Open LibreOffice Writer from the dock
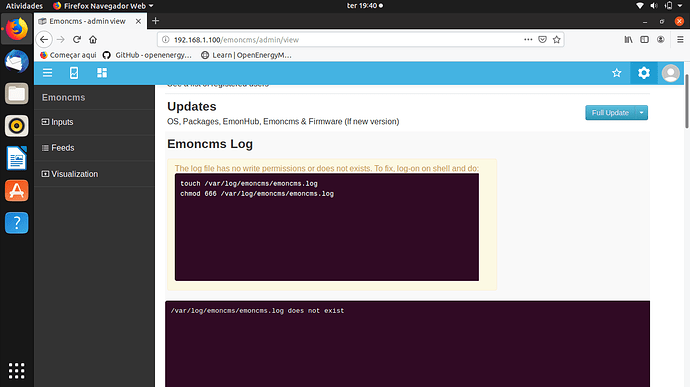This screenshot has width=690, height=387. click(17, 158)
